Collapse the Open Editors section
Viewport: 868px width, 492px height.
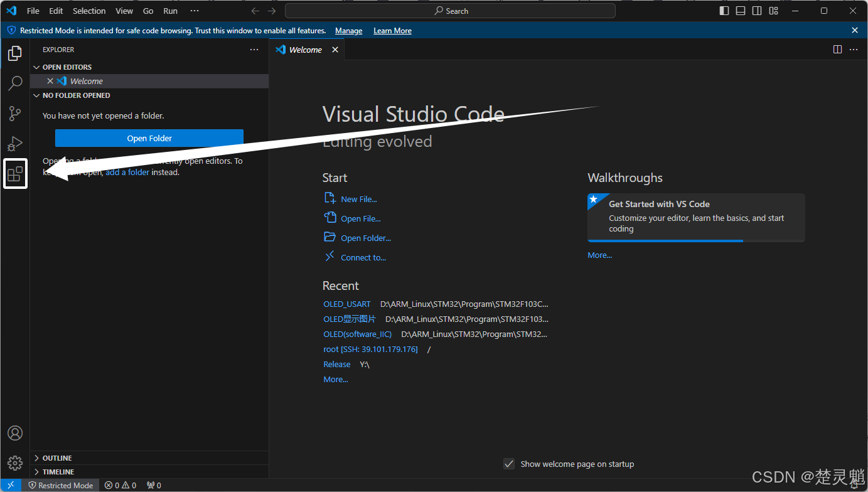(149, 67)
